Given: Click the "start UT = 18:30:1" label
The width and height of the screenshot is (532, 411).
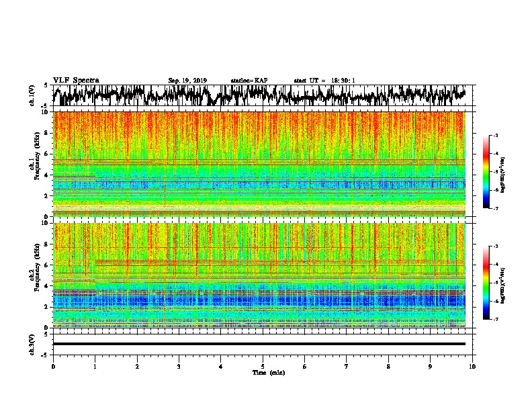Looking at the screenshot, I should [324, 81].
